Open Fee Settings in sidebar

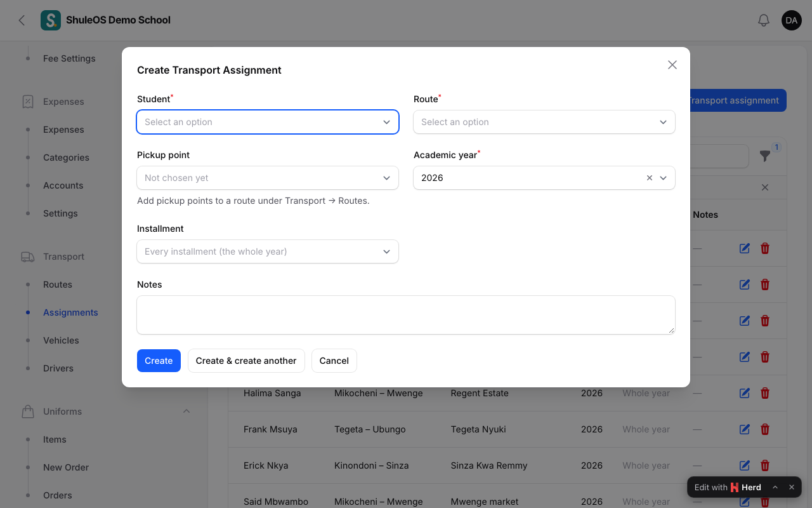click(69, 58)
